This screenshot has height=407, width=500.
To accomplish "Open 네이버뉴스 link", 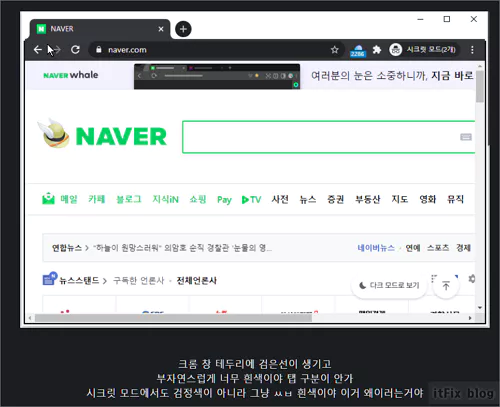I will click(x=376, y=248).
